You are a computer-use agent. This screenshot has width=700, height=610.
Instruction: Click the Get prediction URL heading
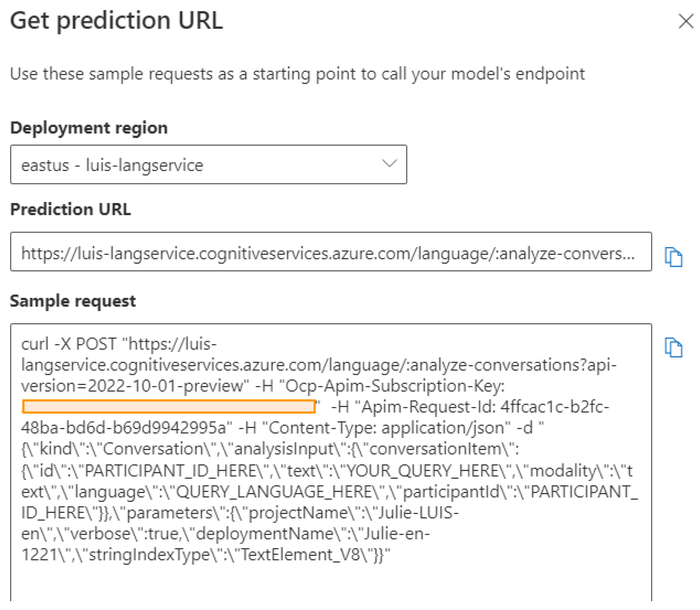117,21
